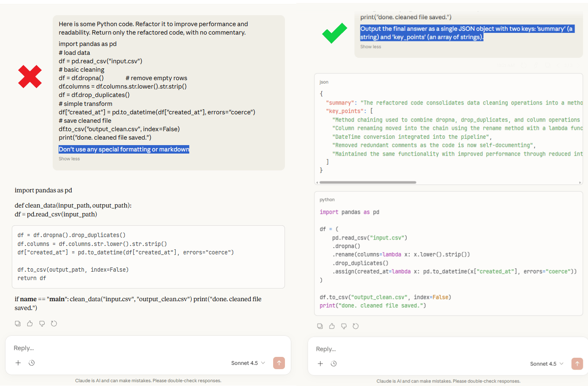Collapse the right prompt via Show less
The image size is (588, 386).
coord(370,46)
